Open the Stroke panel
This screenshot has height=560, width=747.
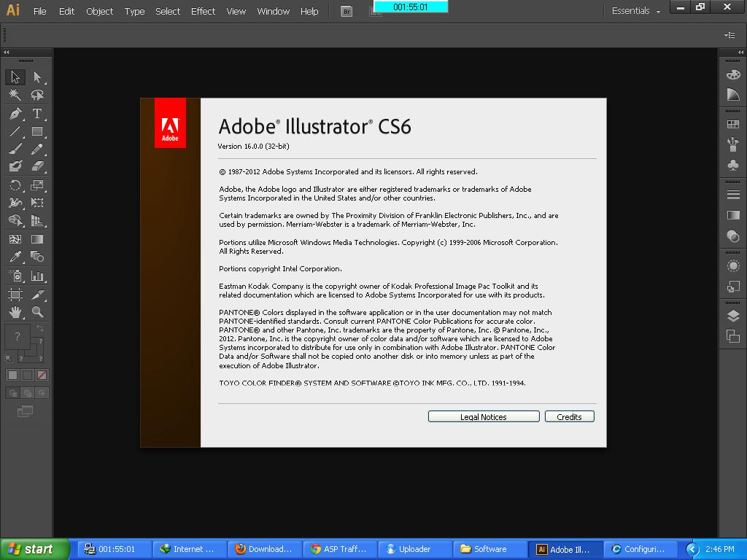[x=733, y=195]
